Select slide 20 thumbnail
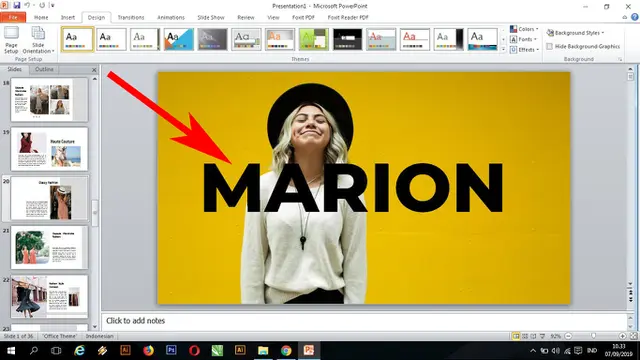 (49, 198)
